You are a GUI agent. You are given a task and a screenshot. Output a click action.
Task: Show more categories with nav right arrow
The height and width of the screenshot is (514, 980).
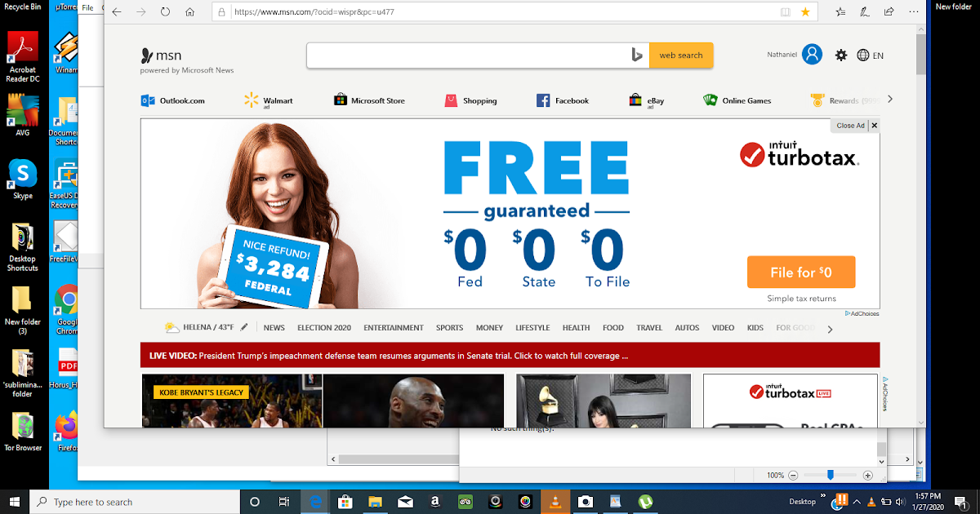[x=831, y=330]
